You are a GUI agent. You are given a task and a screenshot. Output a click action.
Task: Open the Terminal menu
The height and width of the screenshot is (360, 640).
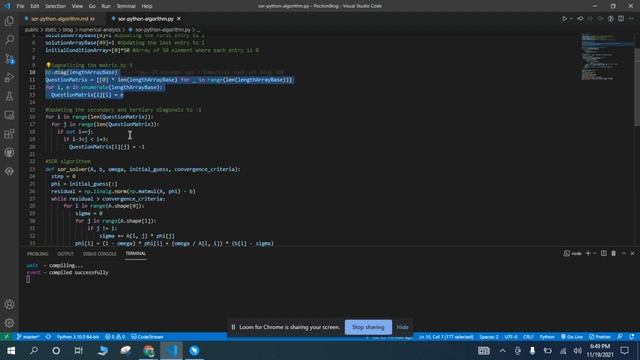pos(126,6)
